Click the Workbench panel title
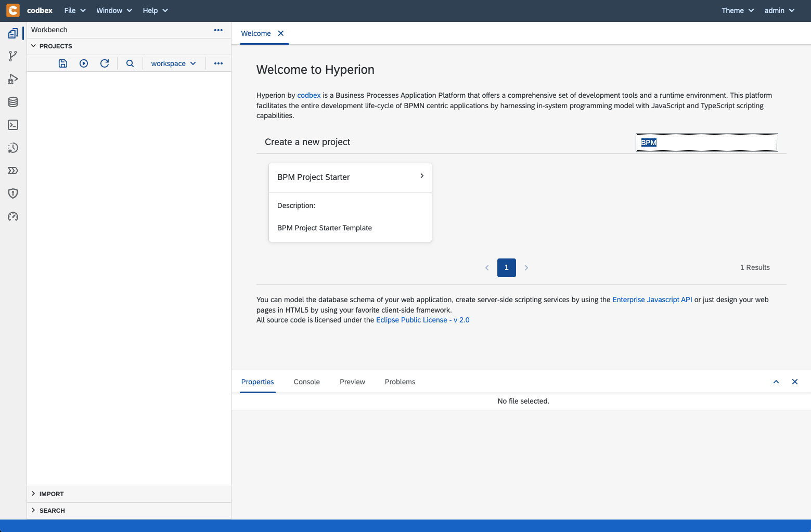Viewport: 811px width, 532px height. click(49, 30)
